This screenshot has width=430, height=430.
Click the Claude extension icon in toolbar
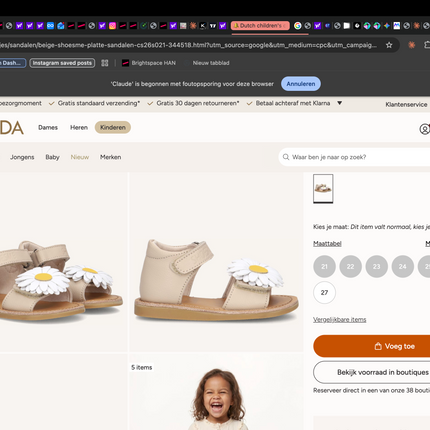pos(412,45)
